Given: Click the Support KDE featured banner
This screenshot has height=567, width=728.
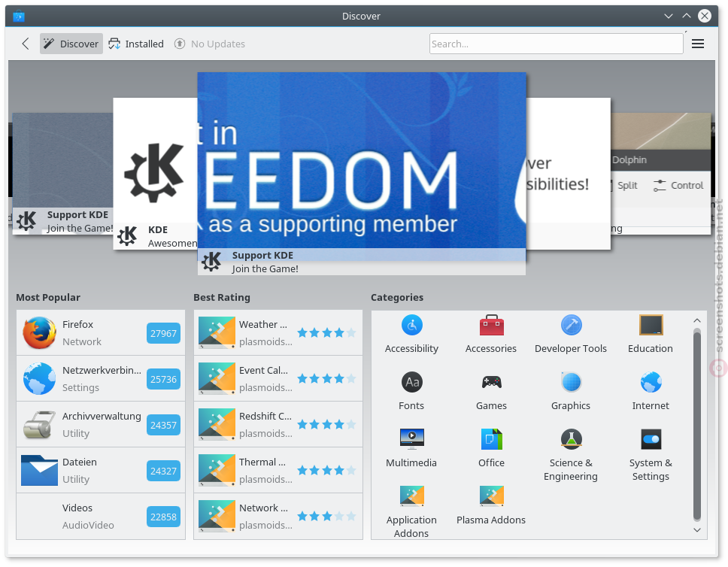Looking at the screenshot, I should pos(362,173).
